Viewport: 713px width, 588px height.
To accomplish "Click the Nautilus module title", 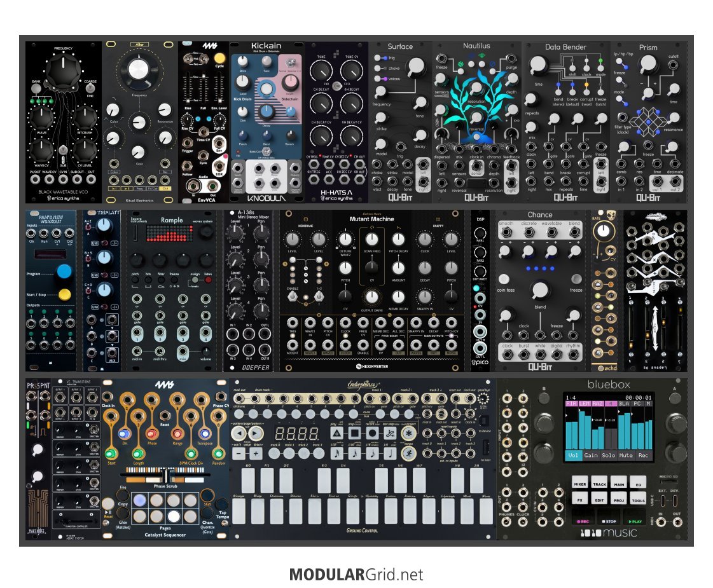I will point(476,46).
